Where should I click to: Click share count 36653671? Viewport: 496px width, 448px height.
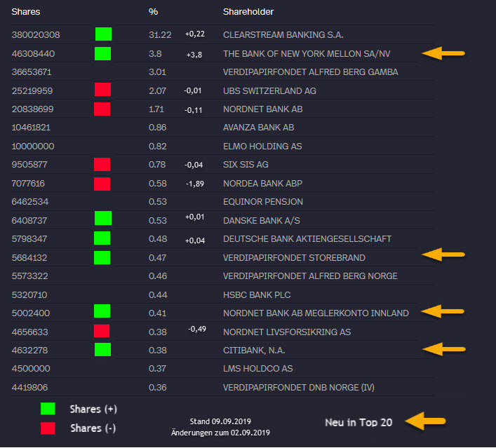point(32,72)
